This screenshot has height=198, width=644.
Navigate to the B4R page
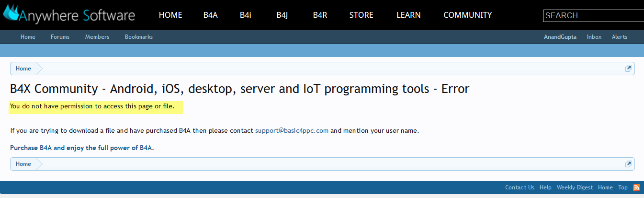[320, 15]
